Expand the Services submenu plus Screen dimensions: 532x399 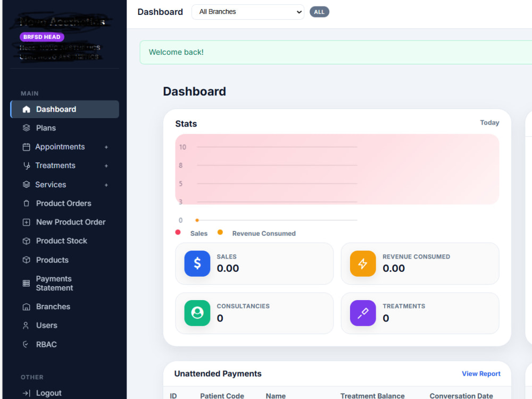[x=106, y=185]
